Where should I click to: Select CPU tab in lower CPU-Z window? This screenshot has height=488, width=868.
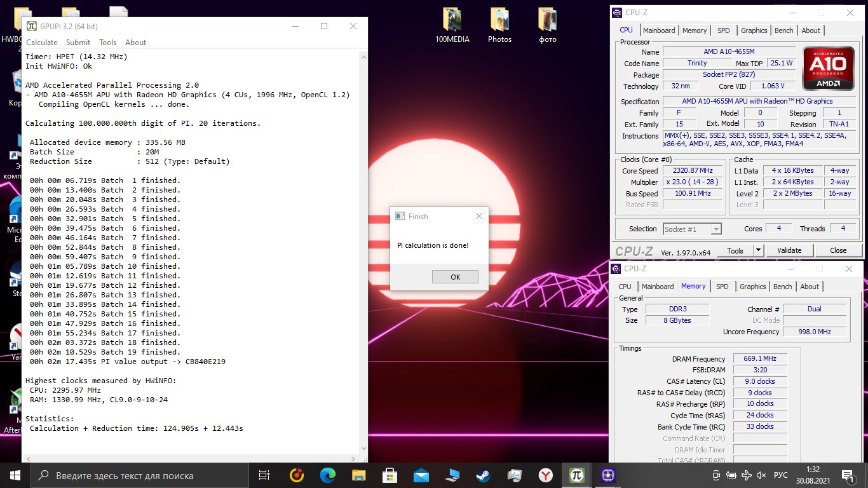(625, 287)
